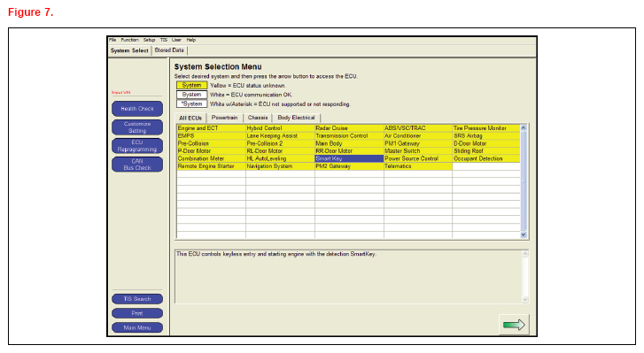The image size is (644, 353).
Task: Open the User menu
Action: coord(176,40)
